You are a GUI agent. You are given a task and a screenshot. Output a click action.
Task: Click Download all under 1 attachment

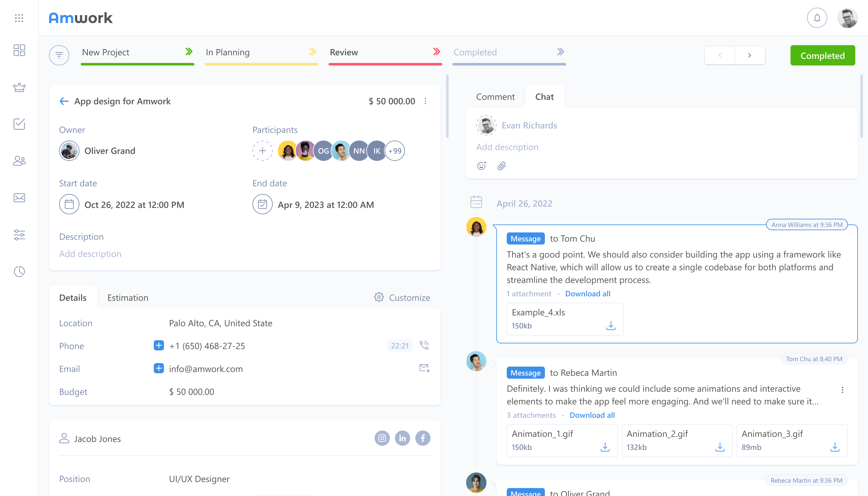pos(588,294)
